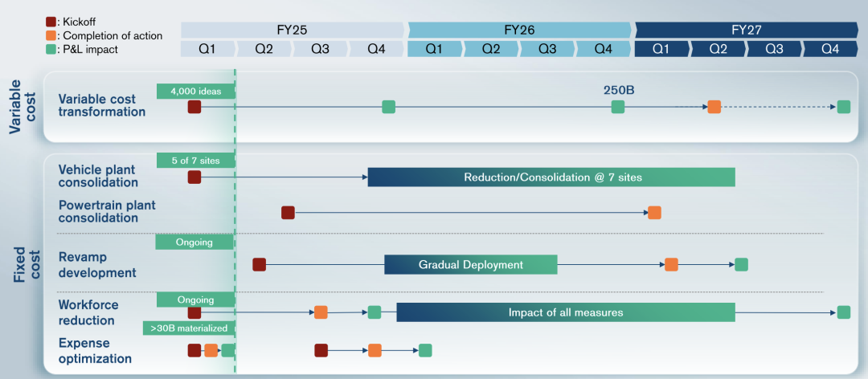The image size is (868, 379).
Task: Click the Impact of all measures bar
Action: [x=565, y=312]
